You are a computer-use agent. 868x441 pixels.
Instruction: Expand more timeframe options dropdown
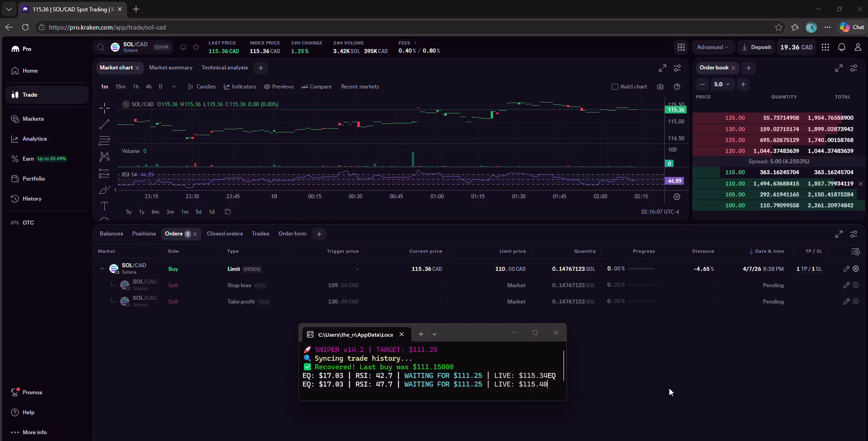(174, 87)
